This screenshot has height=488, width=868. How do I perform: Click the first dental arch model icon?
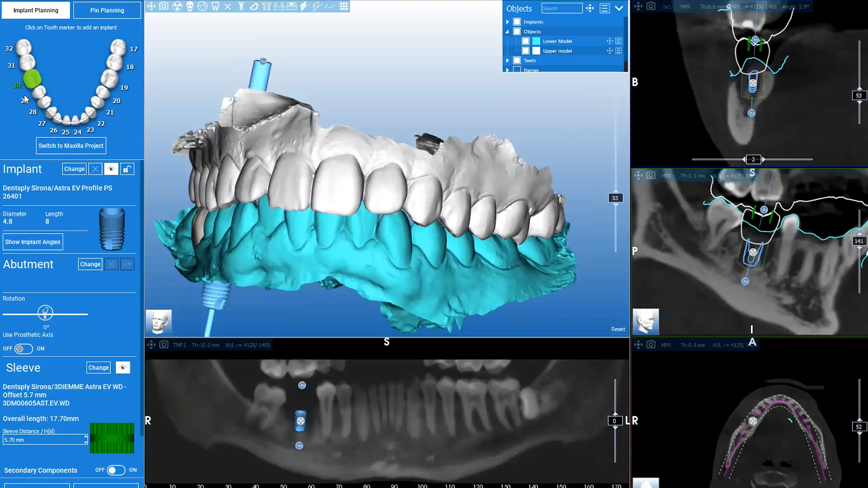tap(279, 6)
